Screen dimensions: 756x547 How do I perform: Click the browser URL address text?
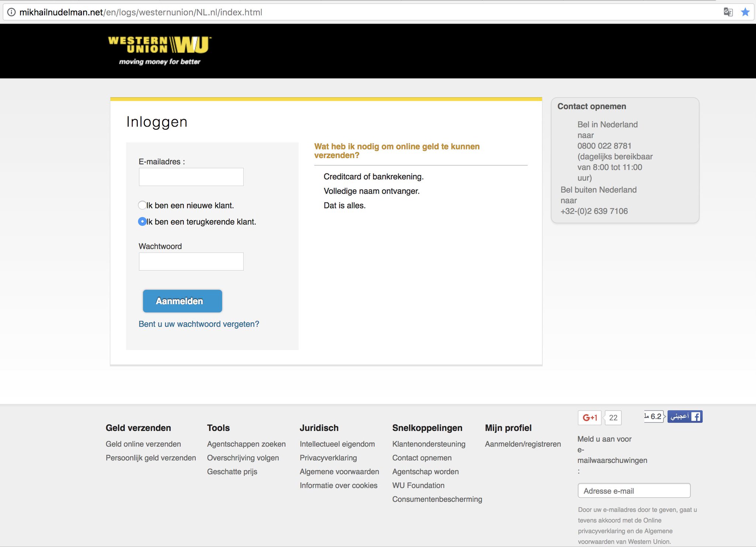(140, 12)
